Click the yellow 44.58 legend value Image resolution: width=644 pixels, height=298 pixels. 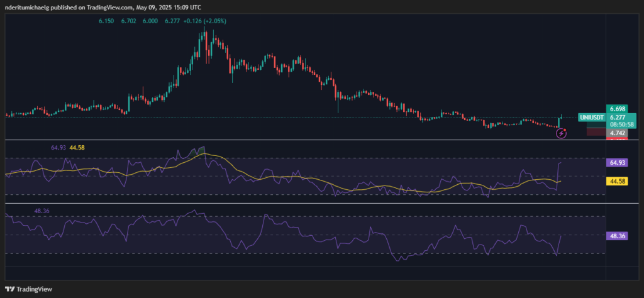click(79, 147)
